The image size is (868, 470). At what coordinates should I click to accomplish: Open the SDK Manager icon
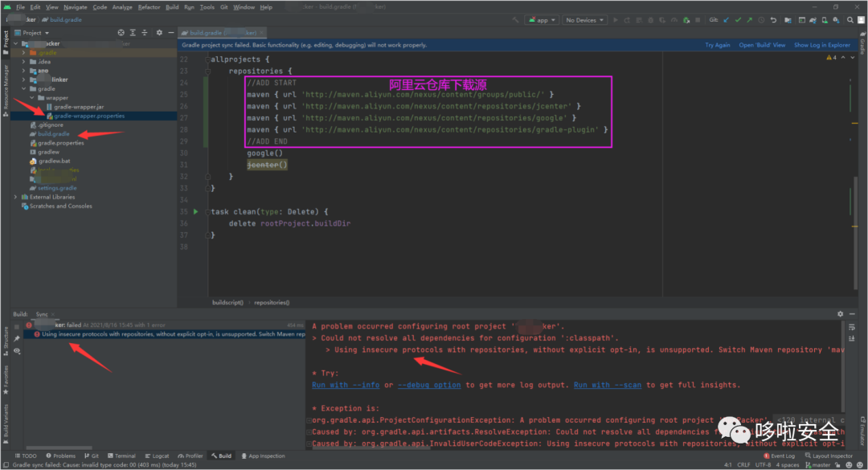pyautogui.click(x=836, y=20)
